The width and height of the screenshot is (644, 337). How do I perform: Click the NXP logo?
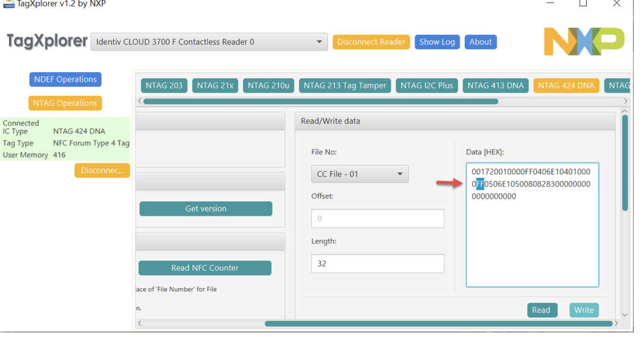click(584, 41)
